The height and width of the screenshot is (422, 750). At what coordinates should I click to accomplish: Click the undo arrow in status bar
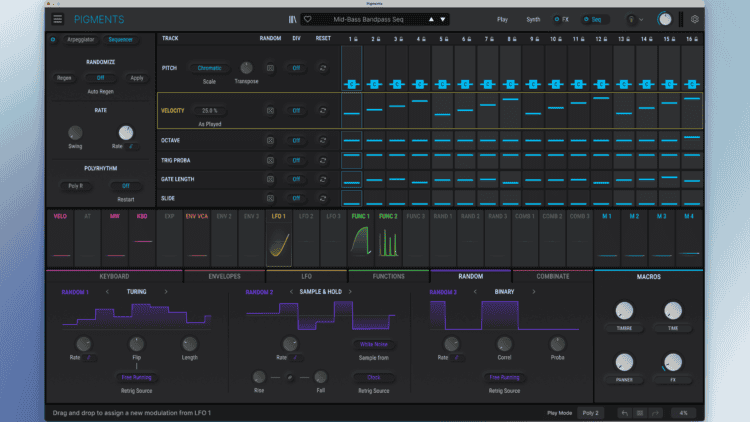(625, 413)
